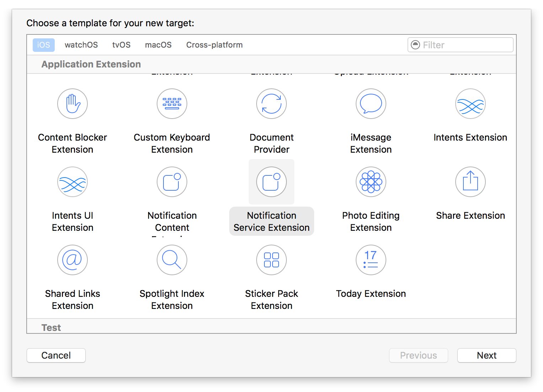Select the Notification Content Extension icon
The width and height of the screenshot is (543, 392).
(172, 182)
